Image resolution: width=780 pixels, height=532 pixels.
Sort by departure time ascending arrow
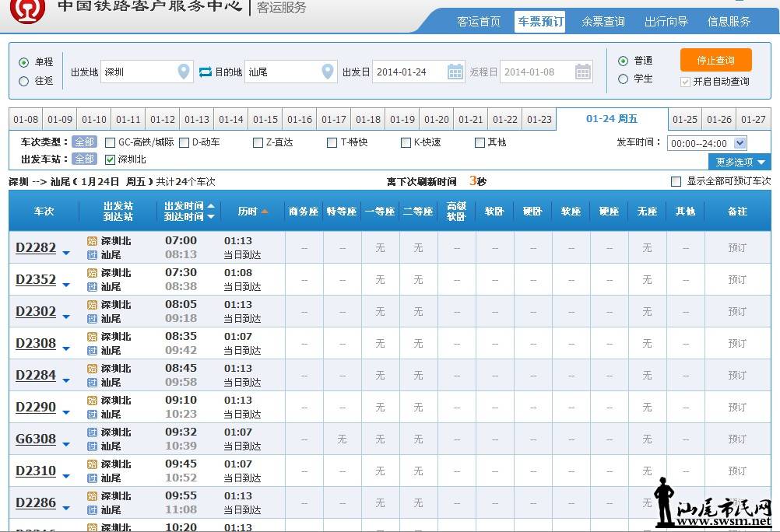click(211, 205)
